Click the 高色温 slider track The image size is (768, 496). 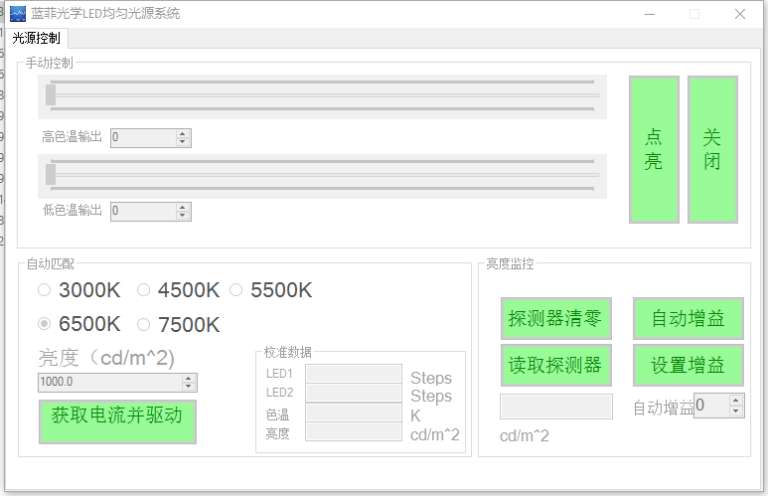(x=322, y=96)
